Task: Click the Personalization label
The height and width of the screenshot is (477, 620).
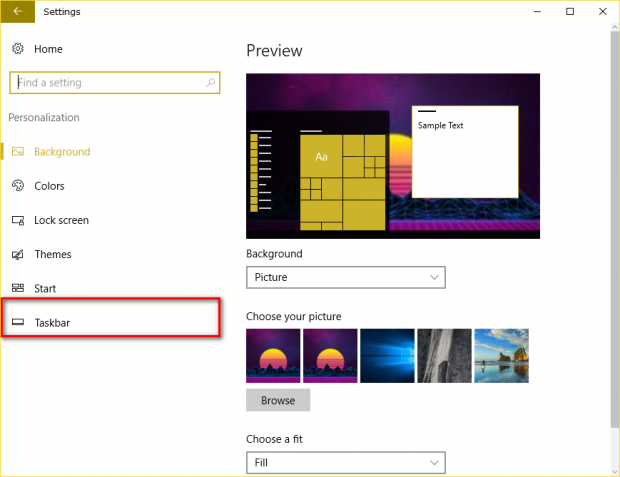Action: (44, 117)
